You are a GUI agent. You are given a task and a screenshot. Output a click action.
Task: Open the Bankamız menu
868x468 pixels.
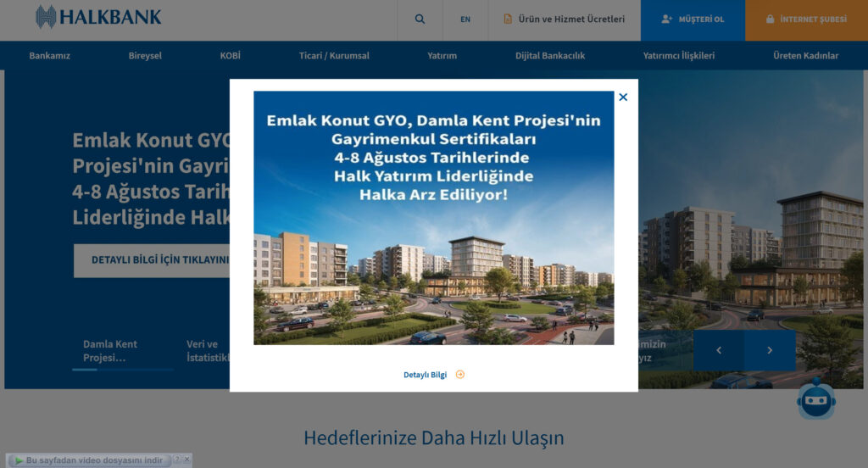coord(50,55)
